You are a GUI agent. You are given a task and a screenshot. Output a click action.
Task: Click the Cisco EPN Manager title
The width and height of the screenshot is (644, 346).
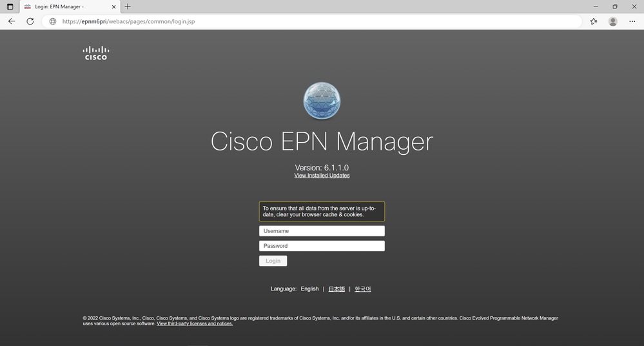pos(322,141)
